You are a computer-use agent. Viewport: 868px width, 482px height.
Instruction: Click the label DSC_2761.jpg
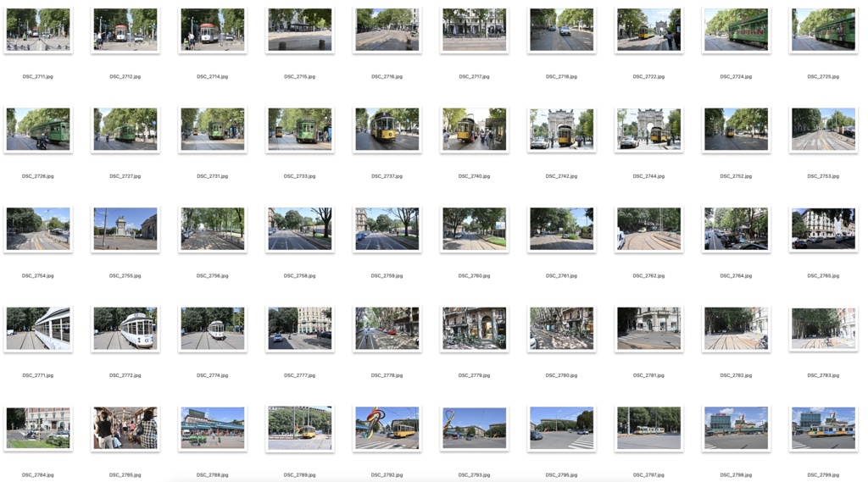[x=561, y=275]
